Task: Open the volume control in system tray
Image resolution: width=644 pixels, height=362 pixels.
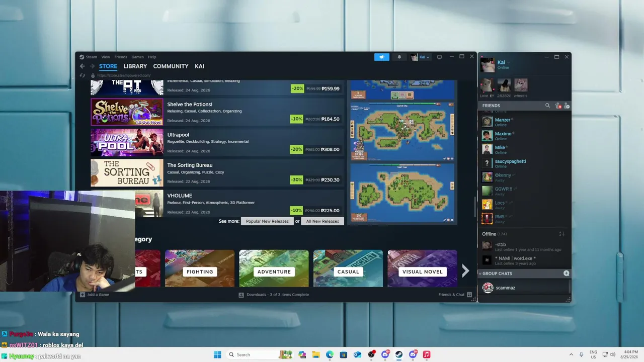Action: tap(613, 354)
